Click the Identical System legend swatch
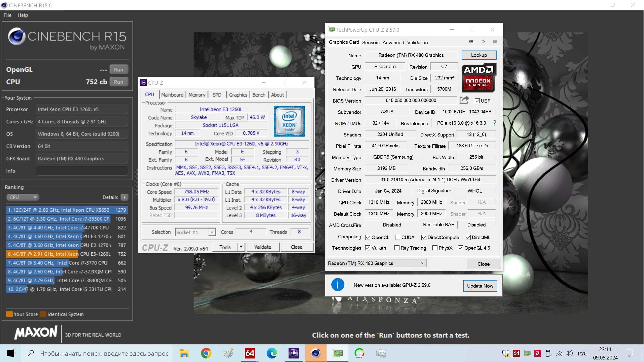Image resolution: width=644 pixels, height=362 pixels. click(43, 314)
